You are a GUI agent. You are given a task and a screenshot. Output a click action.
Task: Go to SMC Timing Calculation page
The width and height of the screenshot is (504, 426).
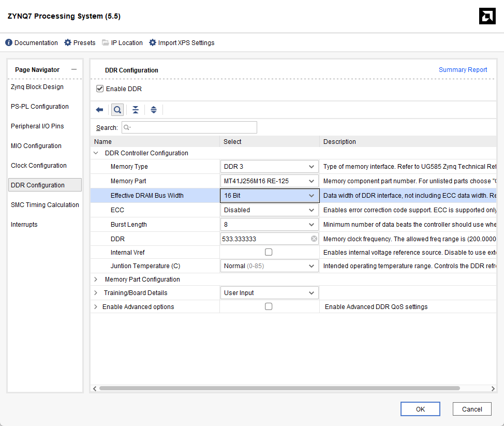point(45,205)
